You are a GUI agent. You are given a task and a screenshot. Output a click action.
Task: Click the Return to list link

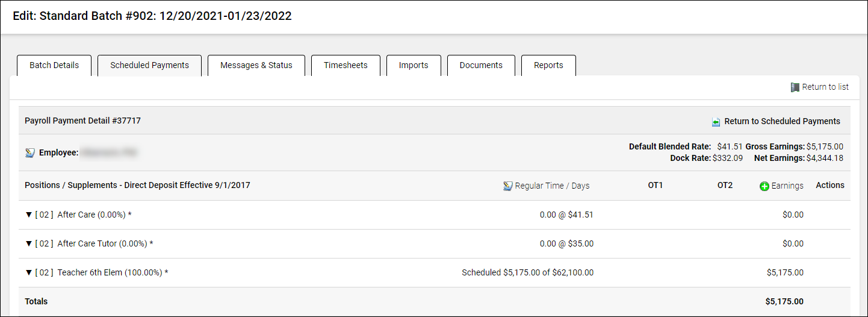point(825,87)
